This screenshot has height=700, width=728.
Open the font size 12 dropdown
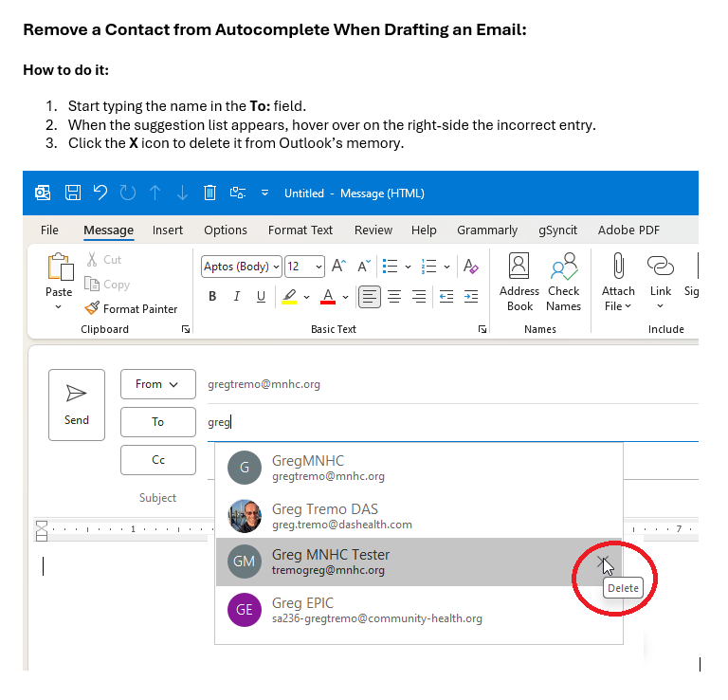tap(318, 267)
